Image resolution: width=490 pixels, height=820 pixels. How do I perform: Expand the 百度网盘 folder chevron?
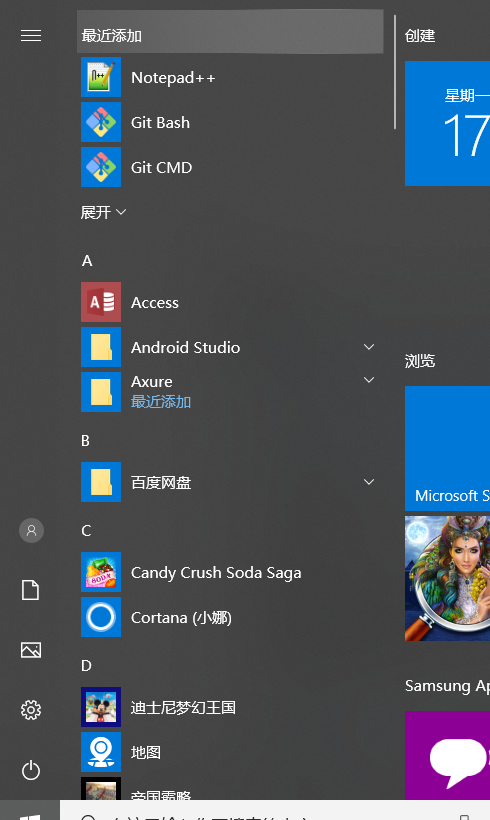click(369, 482)
